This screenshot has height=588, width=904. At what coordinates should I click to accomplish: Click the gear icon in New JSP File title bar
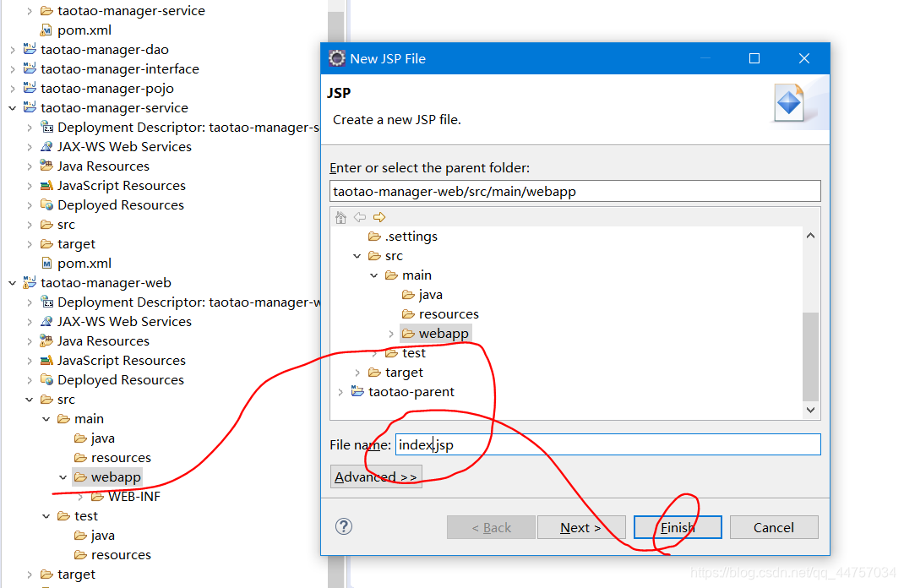pos(337,58)
